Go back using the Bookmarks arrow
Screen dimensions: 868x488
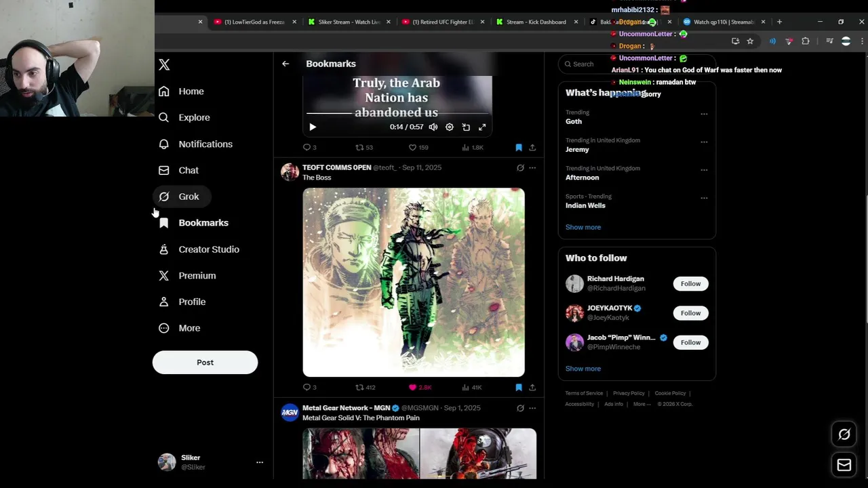click(x=285, y=64)
